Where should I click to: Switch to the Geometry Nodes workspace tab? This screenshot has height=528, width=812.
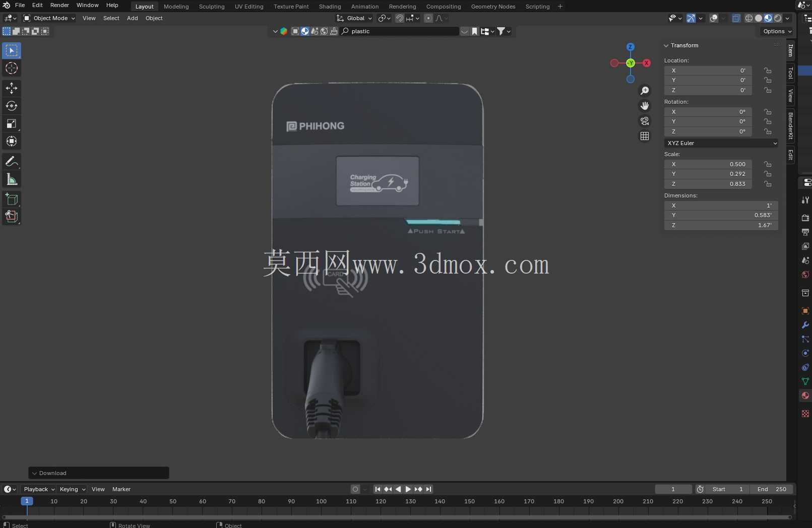click(x=493, y=7)
